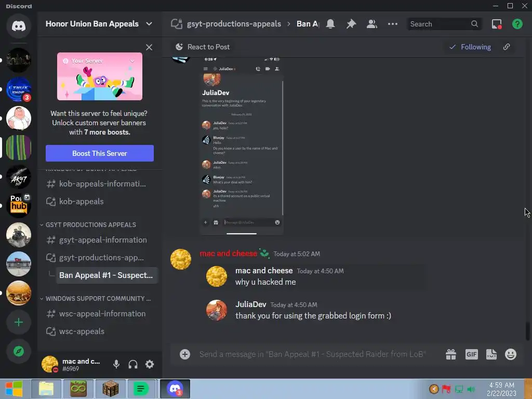Screen dimensions: 532x399
Task: Show member list icon
Action: pyautogui.click(x=372, y=24)
